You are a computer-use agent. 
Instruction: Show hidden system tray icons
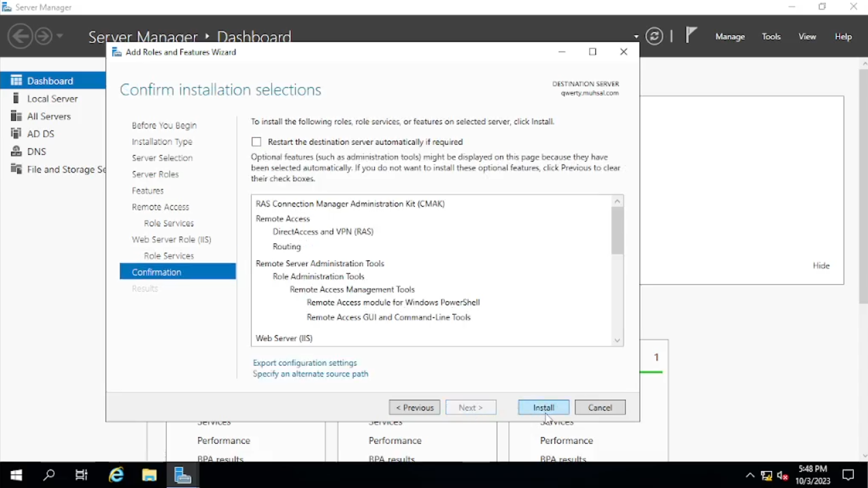(x=750, y=476)
